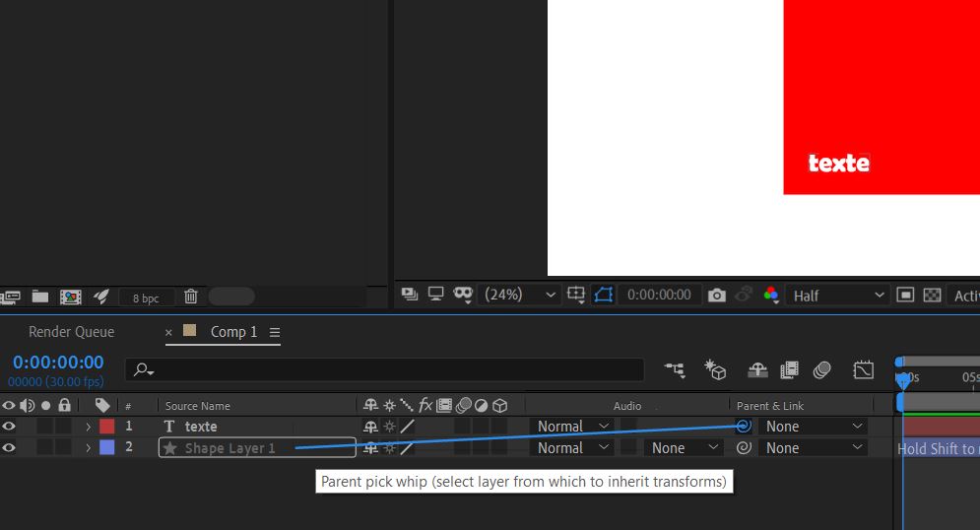Create a new composition from Project panel
The height and width of the screenshot is (530, 980).
point(70,297)
